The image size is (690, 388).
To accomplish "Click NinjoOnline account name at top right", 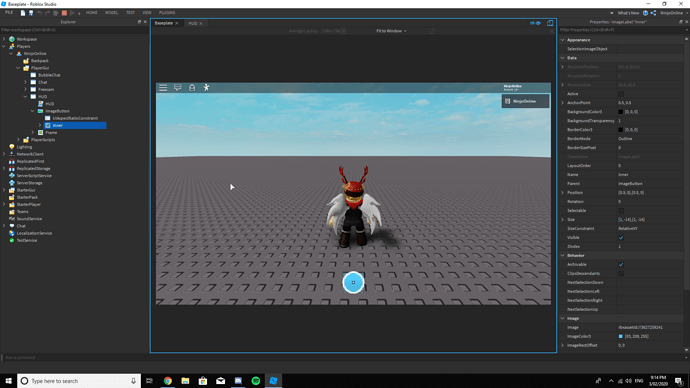I will point(672,13).
